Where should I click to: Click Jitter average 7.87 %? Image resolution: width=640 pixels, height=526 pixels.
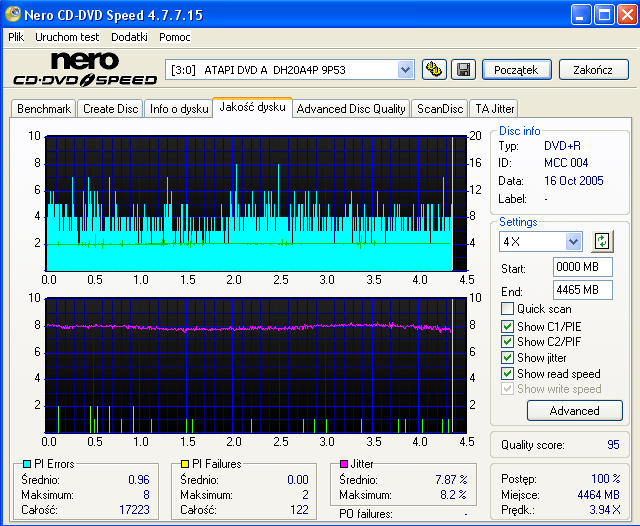(x=451, y=479)
